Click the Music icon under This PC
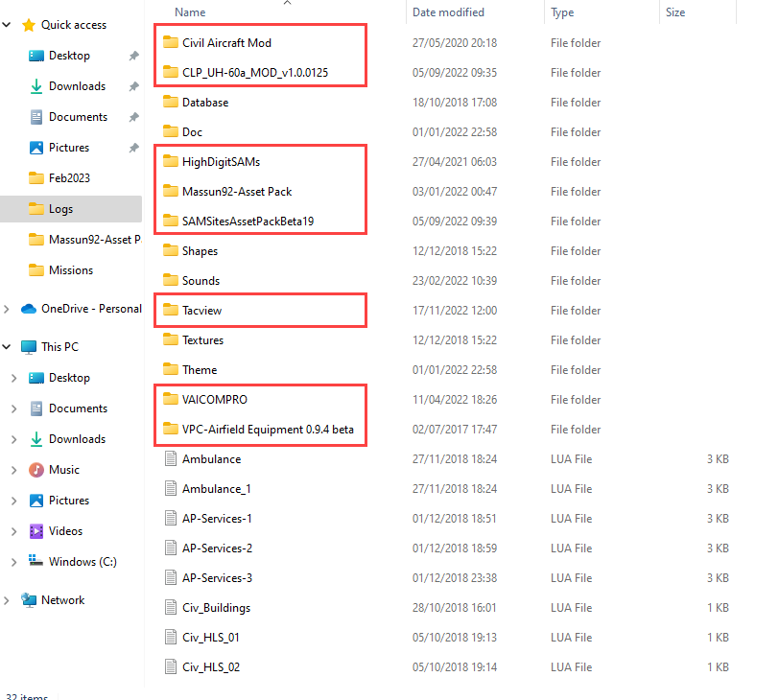 36,470
